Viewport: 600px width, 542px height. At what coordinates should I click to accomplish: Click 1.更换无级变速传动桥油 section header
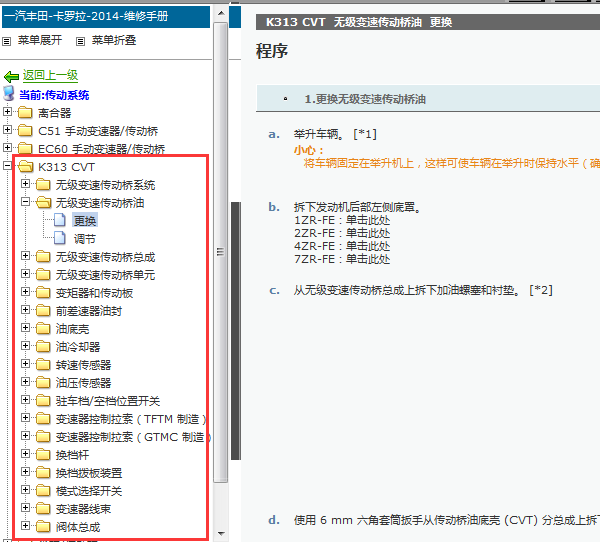point(428,99)
